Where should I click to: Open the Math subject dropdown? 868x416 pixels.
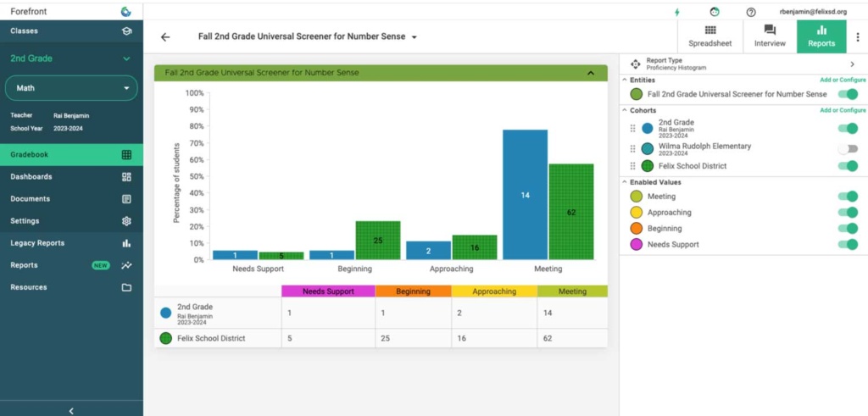[x=71, y=88]
